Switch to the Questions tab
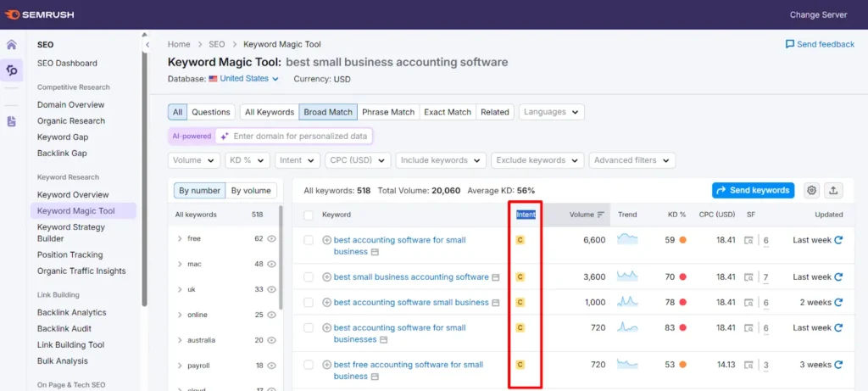The width and height of the screenshot is (868, 391). tap(211, 112)
